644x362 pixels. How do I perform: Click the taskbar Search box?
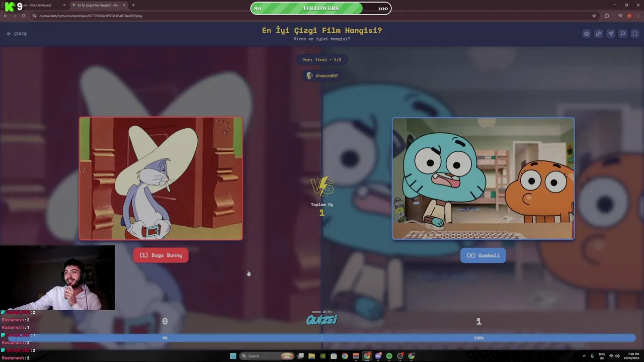[x=267, y=356]
